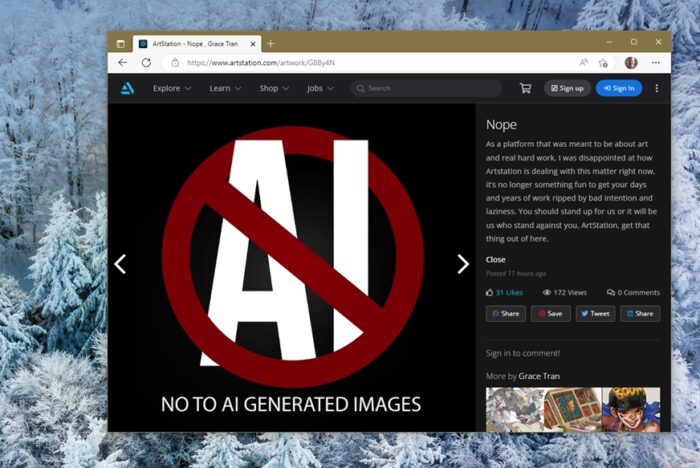700x468 pixels.
Task: Open the shopping cart
Action: (525, 88)
